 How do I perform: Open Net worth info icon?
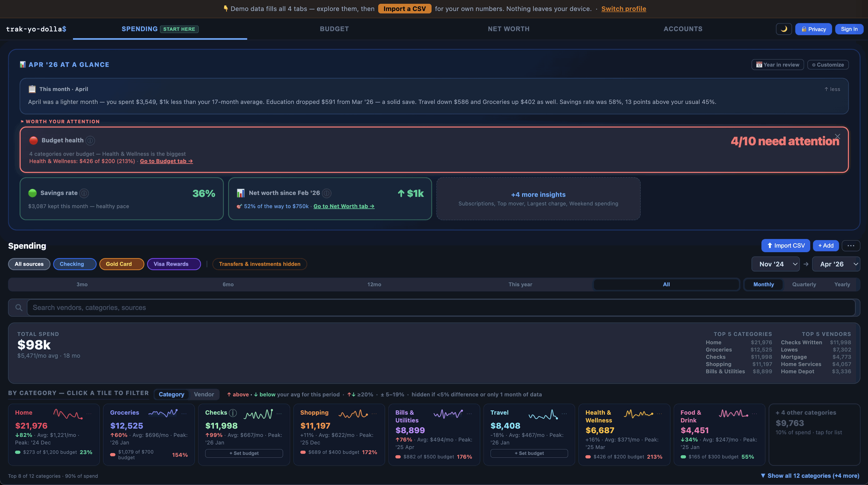(x=327, y=193)
